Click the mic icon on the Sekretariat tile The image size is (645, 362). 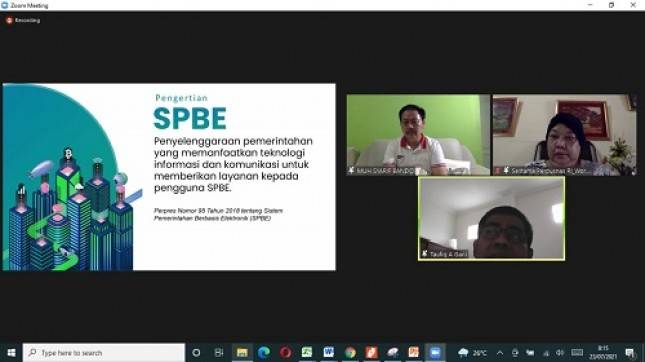[506, 170]
